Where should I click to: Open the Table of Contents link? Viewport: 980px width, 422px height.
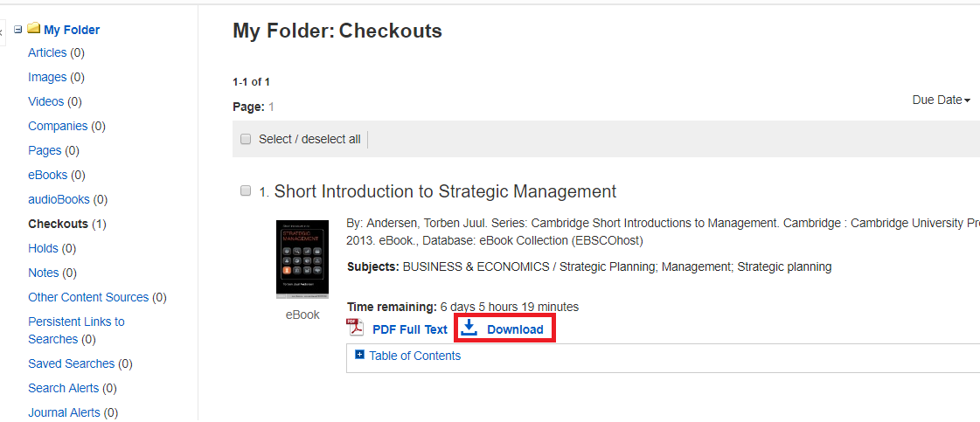pyautogui.click(x=415, y=356)
